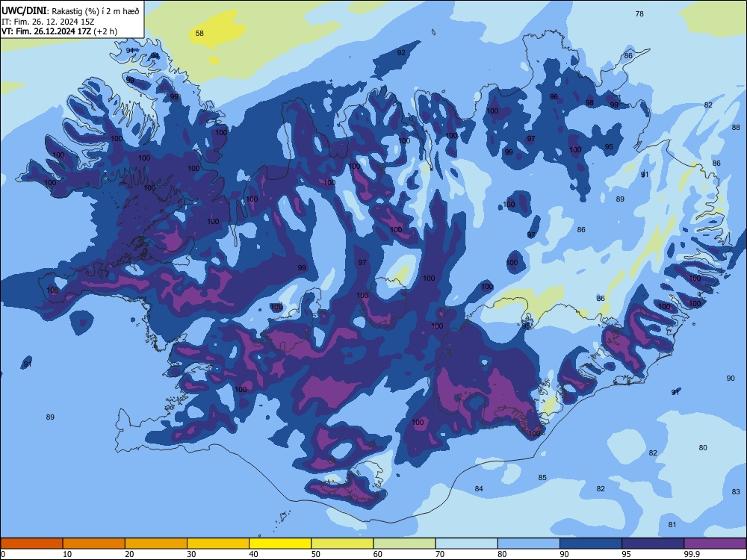Click the 'UWC/DINI' title text
The width and height of the screenshot is (747, 560).
24,11
